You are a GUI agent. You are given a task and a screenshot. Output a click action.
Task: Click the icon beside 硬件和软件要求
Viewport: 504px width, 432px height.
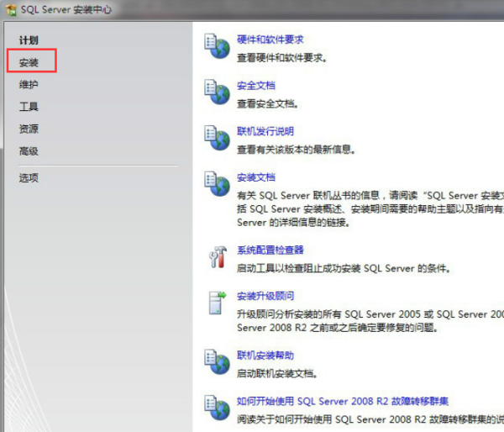point(218,46)
